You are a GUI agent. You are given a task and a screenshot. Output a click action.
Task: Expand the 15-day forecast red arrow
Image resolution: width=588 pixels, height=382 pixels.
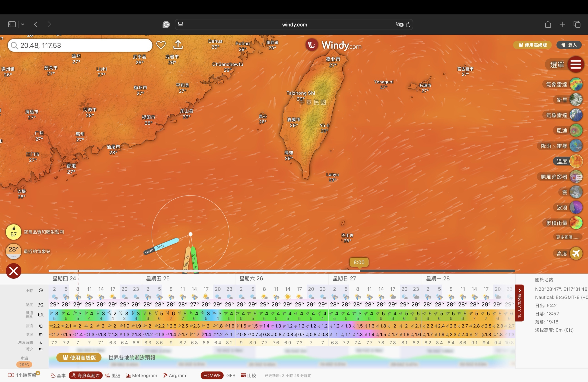pos(519,291)
